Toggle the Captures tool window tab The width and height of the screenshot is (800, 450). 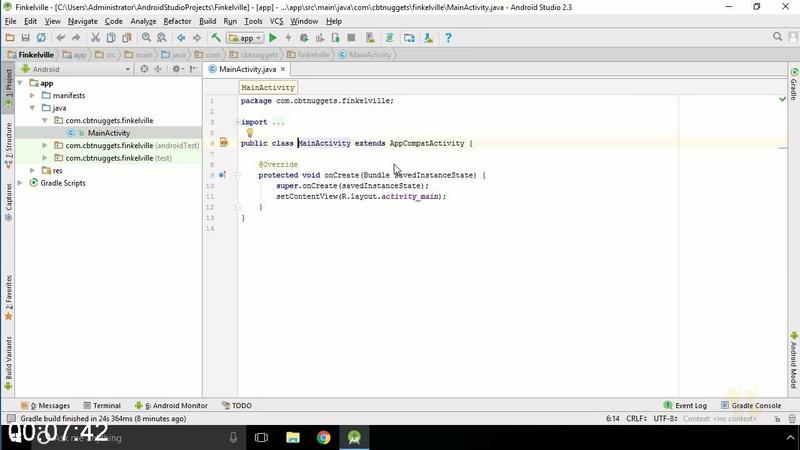(8, 203)
